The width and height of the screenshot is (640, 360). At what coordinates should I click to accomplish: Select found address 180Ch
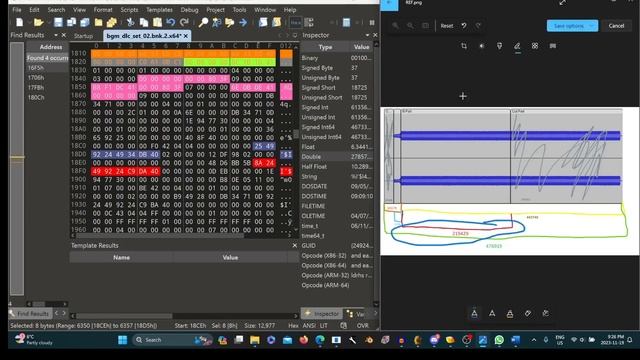pos(36,97)
